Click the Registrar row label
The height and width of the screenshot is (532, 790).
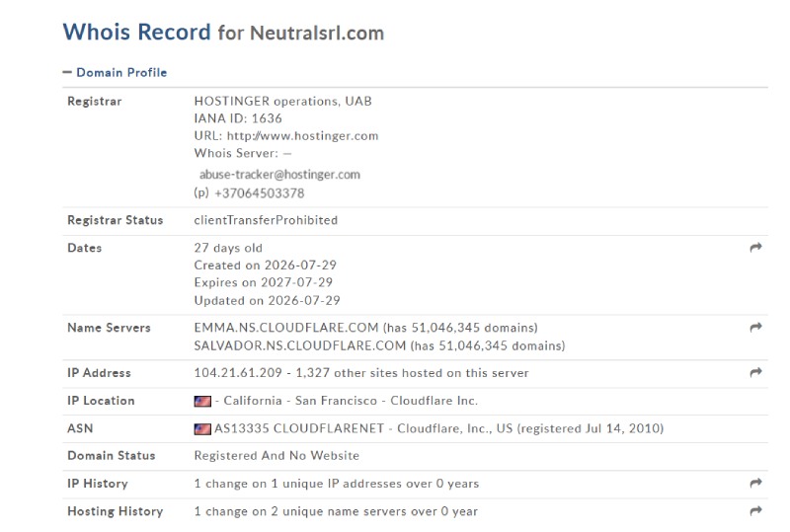click(x=95, y=102)
